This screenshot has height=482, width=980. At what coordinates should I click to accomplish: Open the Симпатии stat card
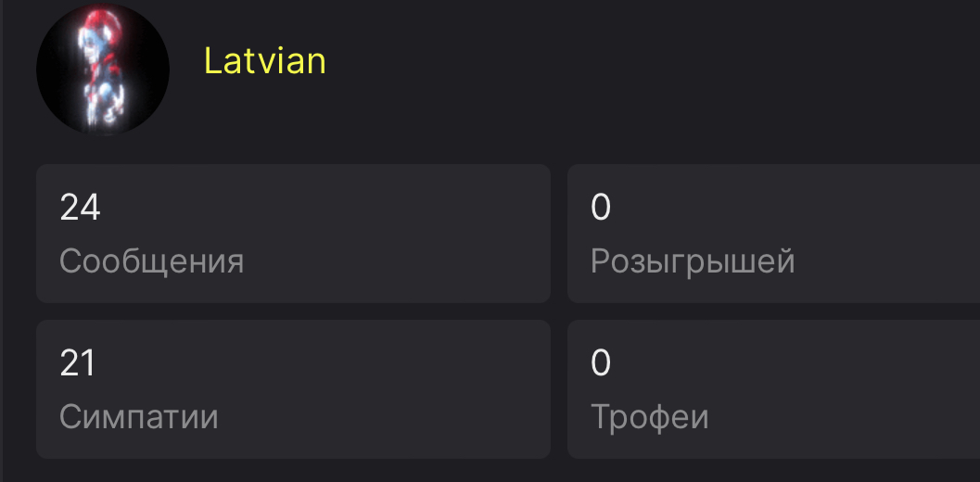click(293, 389)
